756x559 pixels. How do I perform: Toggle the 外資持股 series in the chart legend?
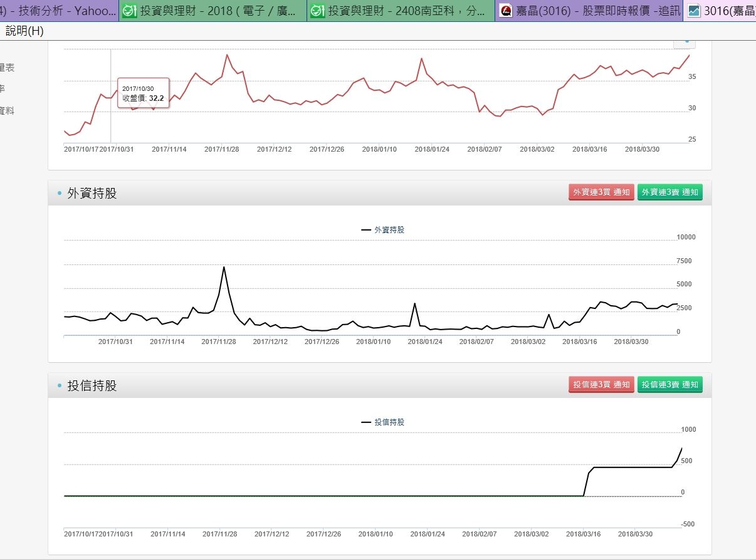383,230
